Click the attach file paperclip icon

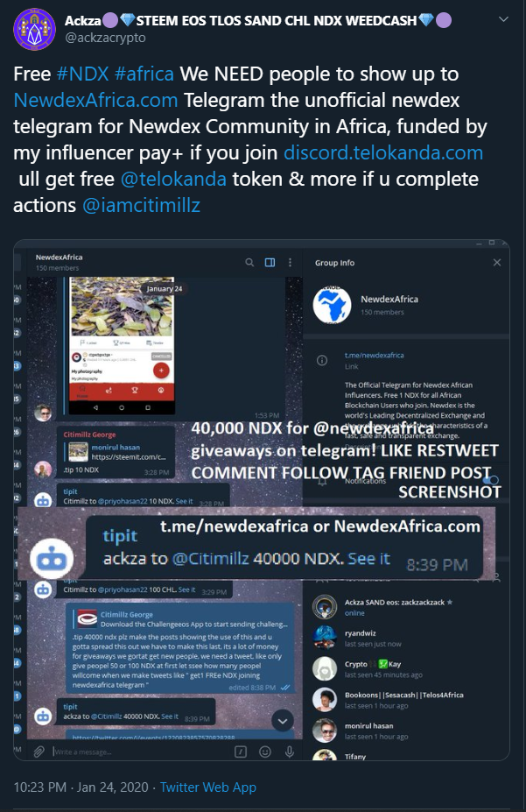click(39, 752)
